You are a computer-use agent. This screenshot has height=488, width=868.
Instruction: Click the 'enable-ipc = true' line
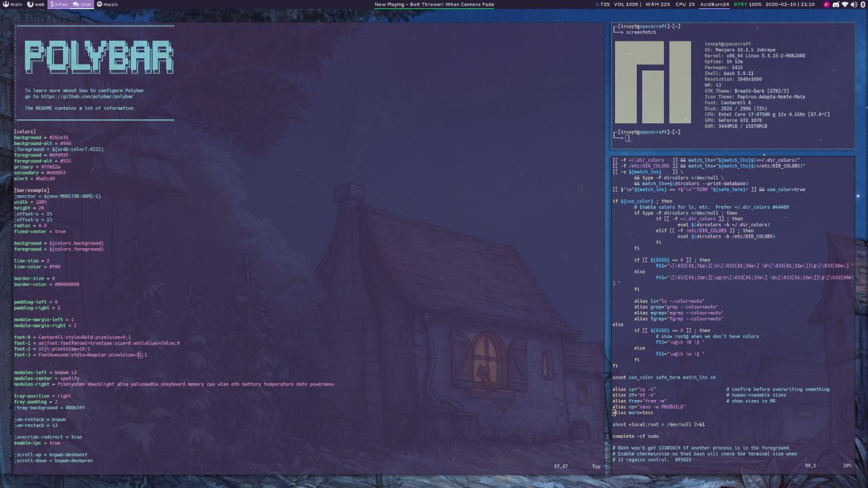coord(37,443)
